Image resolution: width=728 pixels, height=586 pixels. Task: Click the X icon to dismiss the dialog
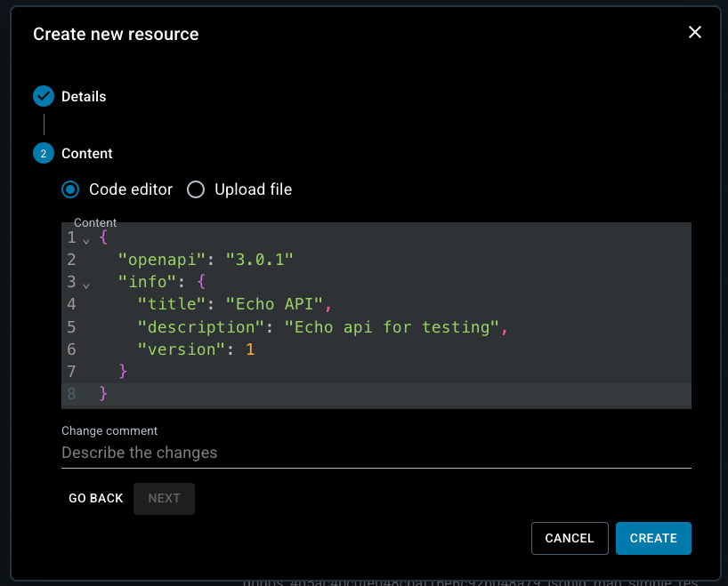695,32
